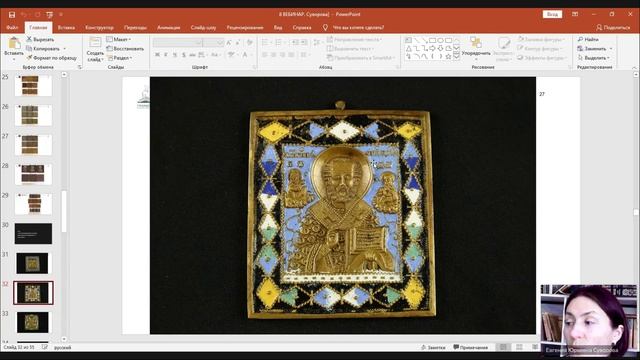The width and height of the screenshot is (640, 360).
Task: Click Вырезать (cut) in the clipboard group
Action: (40, 40)
